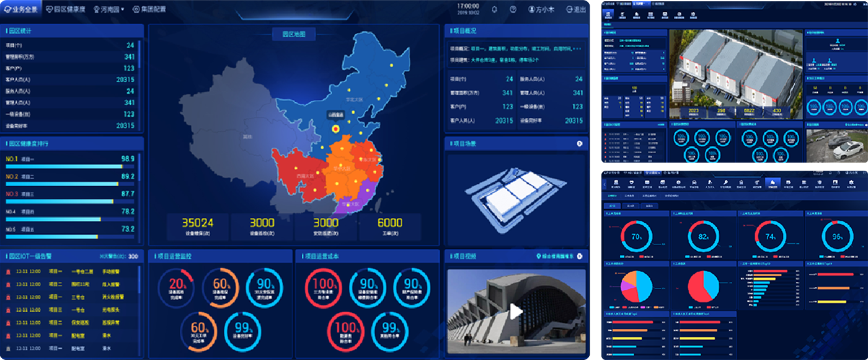Open the 集团配置 menu item
This screenshot has width=868, height=360.
coord(149,9)
